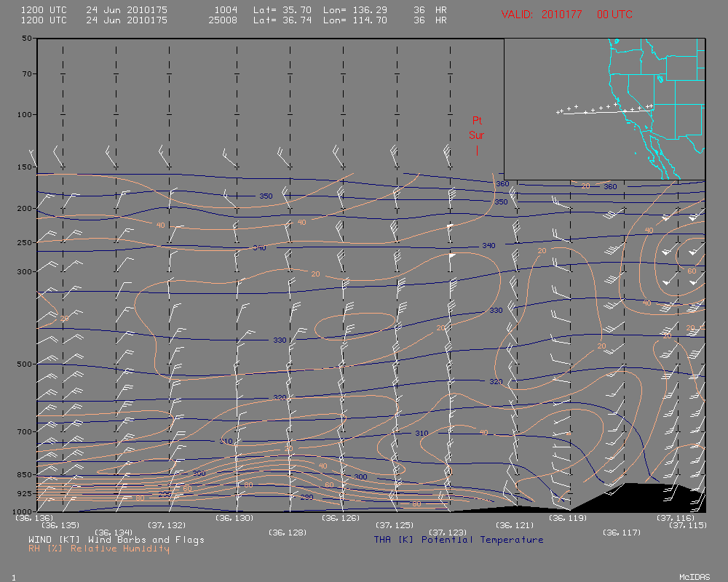Click the McIDAS label in the corner

tap(695, 577)
